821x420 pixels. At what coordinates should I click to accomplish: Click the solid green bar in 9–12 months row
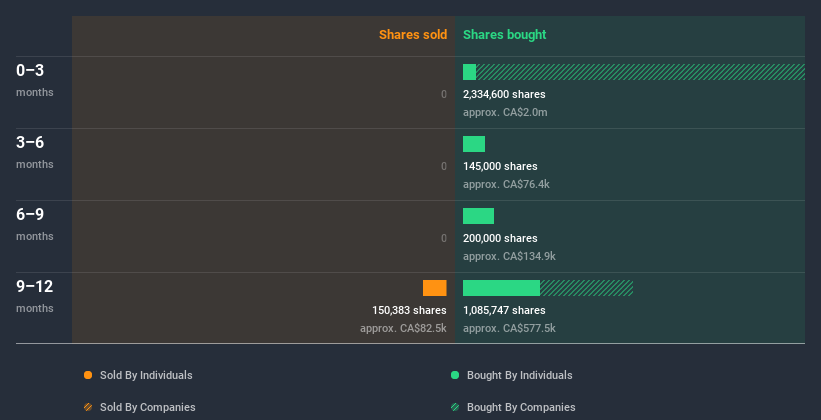(x=501, y=288)
